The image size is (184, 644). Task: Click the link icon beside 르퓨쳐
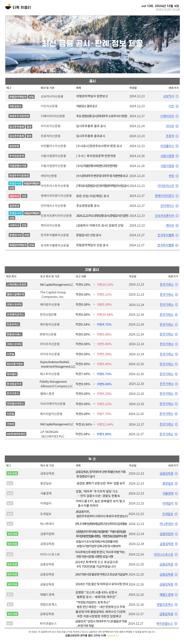pyautogui.click(x=177, y=136)
